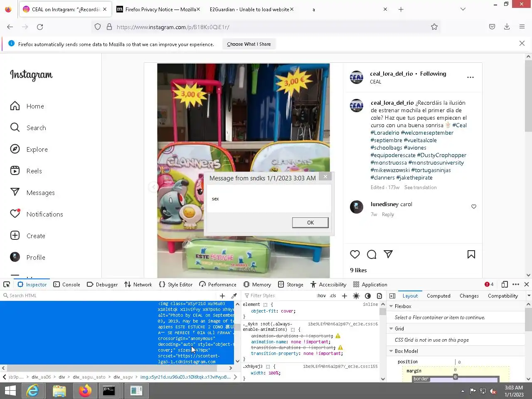Open File Explorer from taskbar
This screenshot has width=532, height=399.
coord(59,391)
